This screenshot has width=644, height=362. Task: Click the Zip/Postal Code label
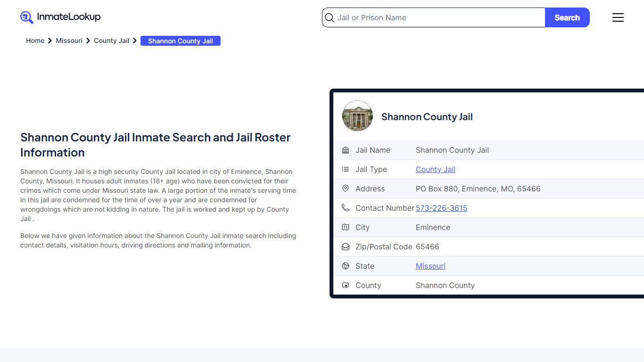pyautogui.click(x=384, y=247)
